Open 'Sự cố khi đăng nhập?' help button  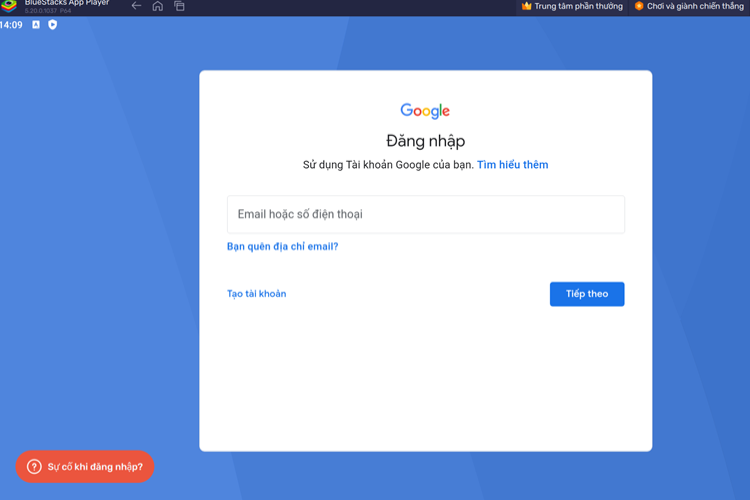click(85, 467)
